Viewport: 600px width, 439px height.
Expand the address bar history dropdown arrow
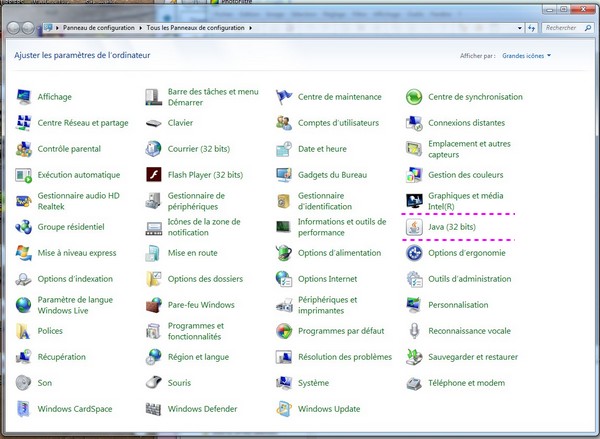pyautogui.click(x=519, y=28)
